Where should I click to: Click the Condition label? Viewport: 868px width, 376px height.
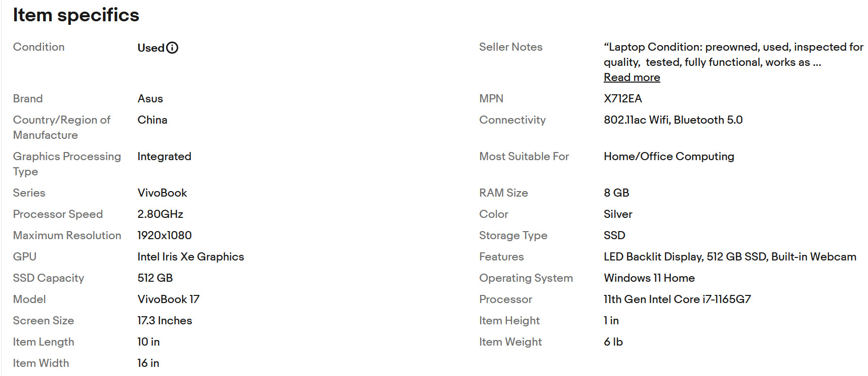(x=39, y=47)
